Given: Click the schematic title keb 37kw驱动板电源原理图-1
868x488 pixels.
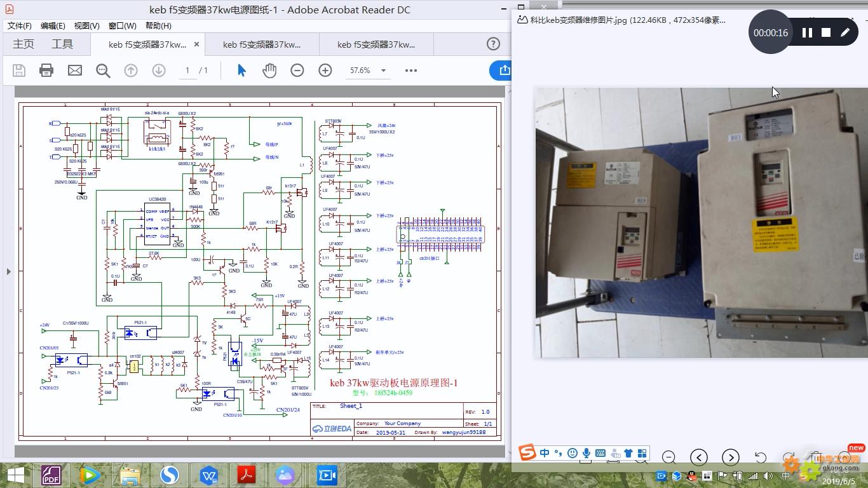Looking at the screenshot, I should pyautogui.click(x=393, y=383).
